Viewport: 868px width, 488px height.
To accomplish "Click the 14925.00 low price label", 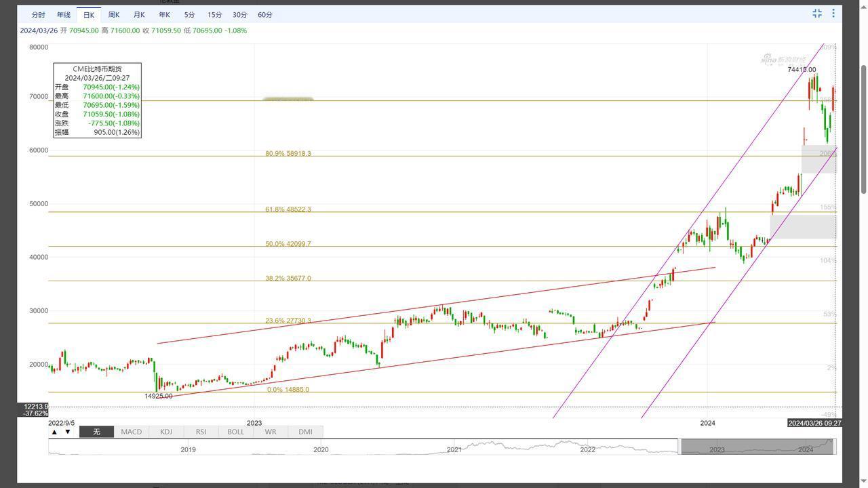I will pyautogui.click(x=159, y=396).
